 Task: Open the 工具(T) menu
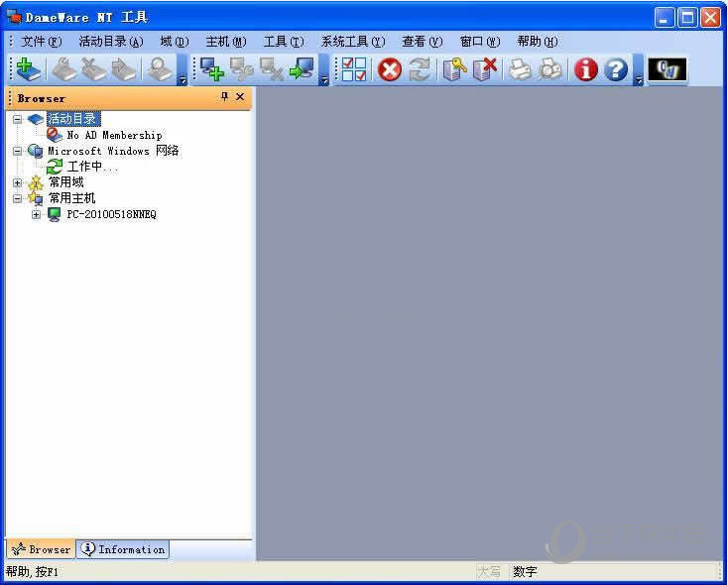(284, 42)
